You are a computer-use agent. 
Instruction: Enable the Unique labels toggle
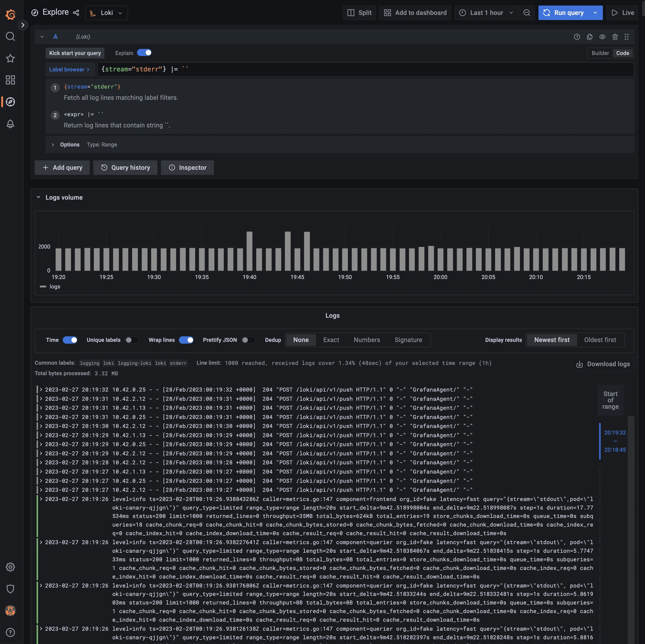(x=131, y=340)
